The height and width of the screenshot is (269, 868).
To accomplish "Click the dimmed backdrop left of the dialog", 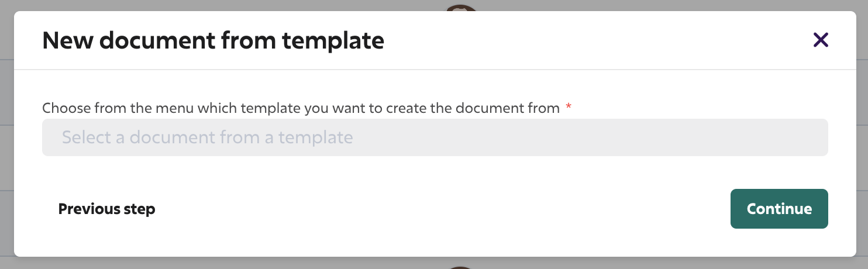I will 6,134.
